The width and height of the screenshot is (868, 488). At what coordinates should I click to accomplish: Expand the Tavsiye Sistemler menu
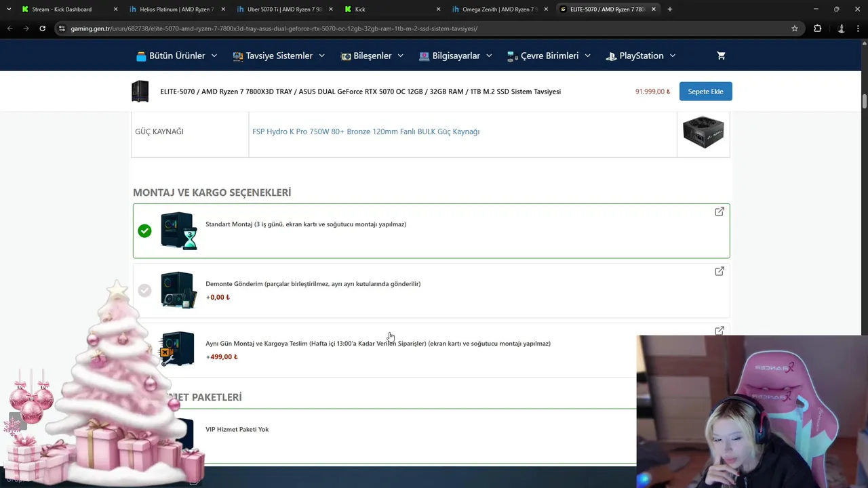(279, 56)
